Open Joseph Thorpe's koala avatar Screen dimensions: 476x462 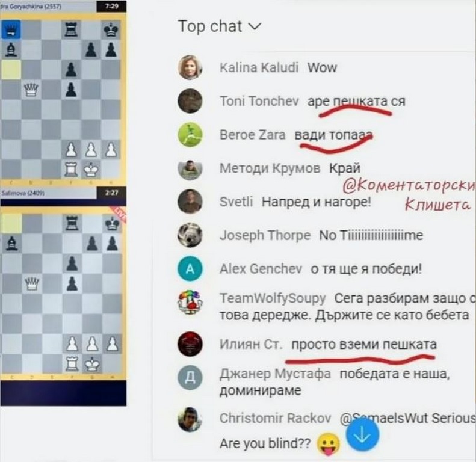click(190, 235)
